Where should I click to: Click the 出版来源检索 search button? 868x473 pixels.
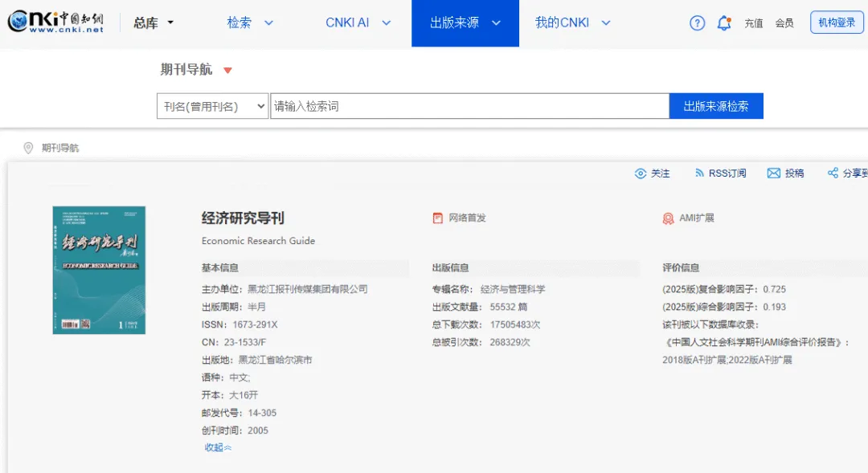click(x=716, y=106)
